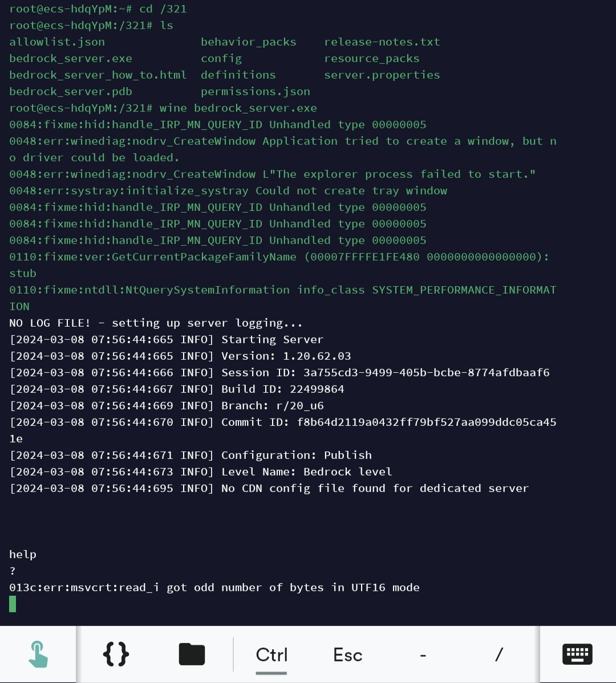616x683 pixels.
Task: Click the green terminal cursor block
Action: (x=13, y=604)
